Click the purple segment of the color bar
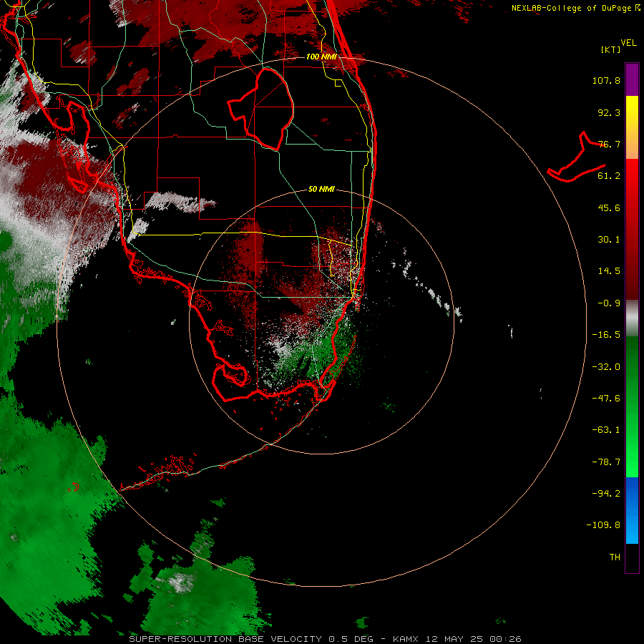Viewport: 644px width, 644px height. tap(632, 80)
